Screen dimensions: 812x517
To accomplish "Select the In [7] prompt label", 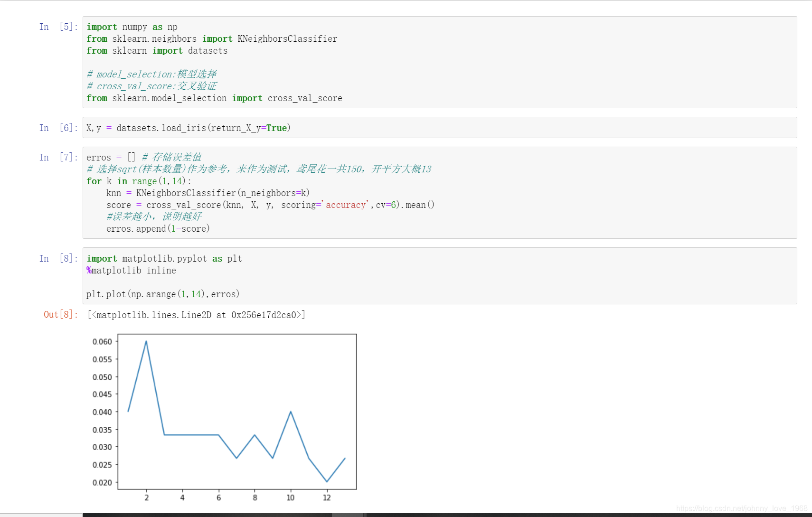I will tap(58, 157).
